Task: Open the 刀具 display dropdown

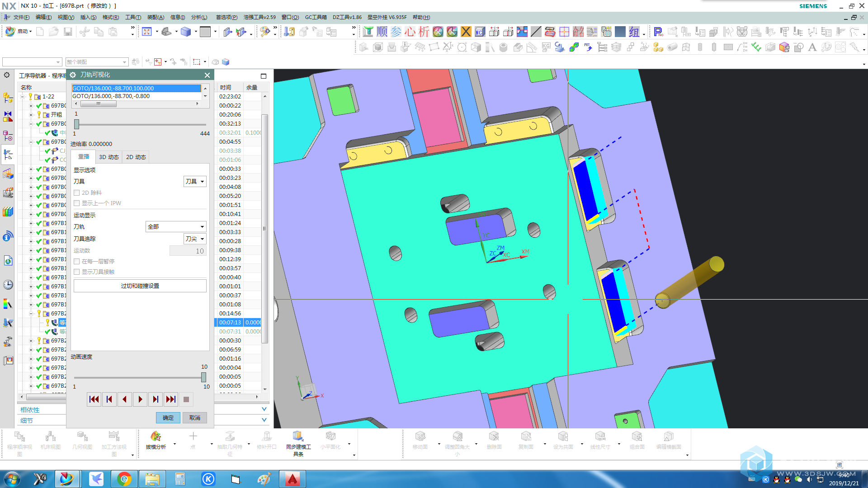Action: (195, 181)
